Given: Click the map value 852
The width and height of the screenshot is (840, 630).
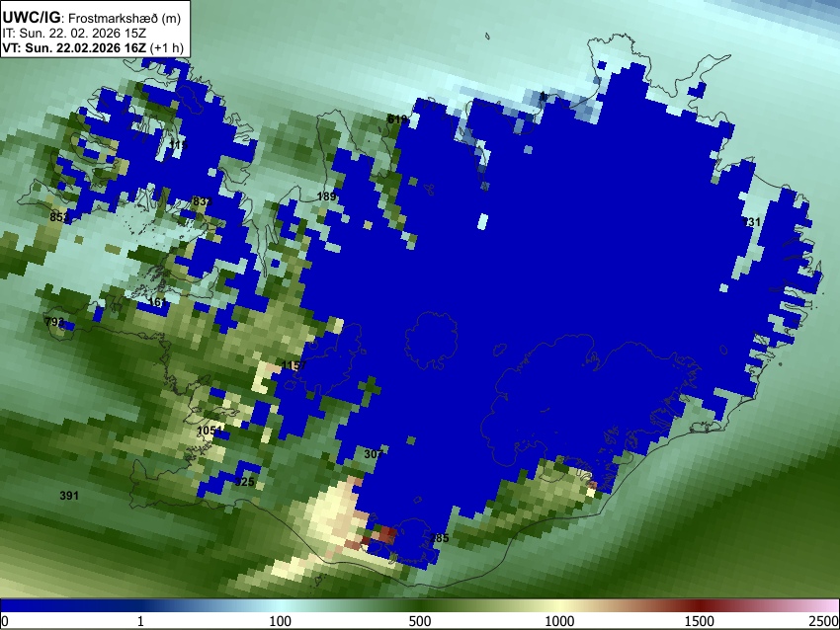Looking at the screenshot, I should tap(59, 217).
